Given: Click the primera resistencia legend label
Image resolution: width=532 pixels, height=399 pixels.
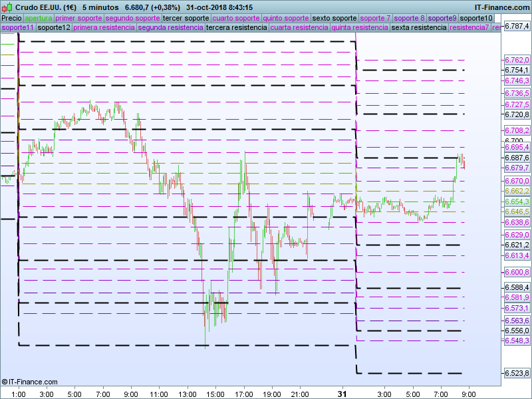Looking at the screenshot, I should (x=104, y=27).
